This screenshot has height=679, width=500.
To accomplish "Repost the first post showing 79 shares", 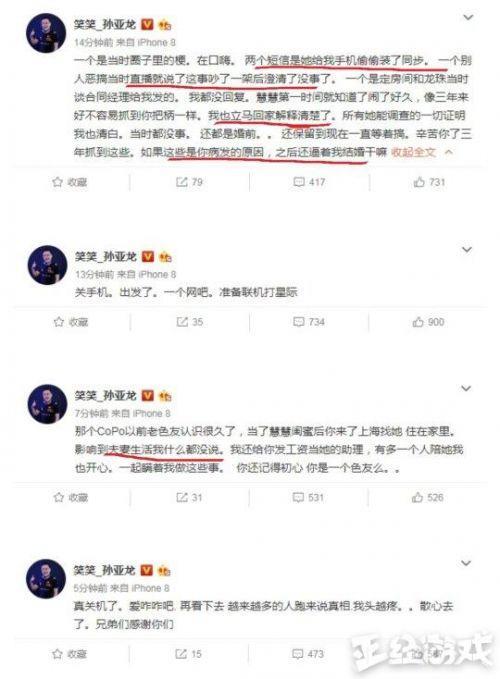I will tap(189, 182).
